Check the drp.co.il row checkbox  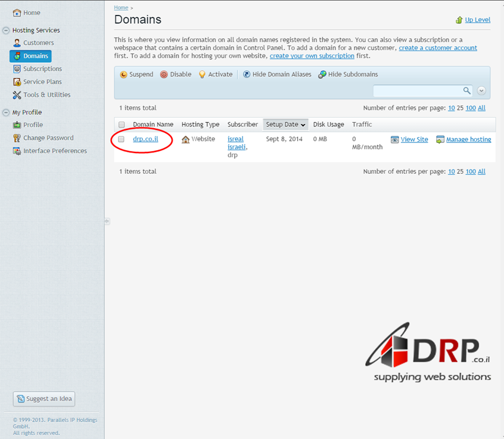tap(122, 139)
